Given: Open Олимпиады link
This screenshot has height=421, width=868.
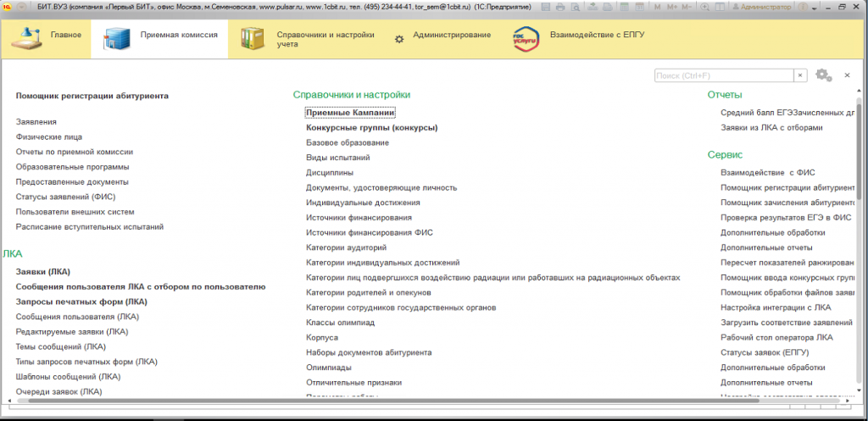Looking at the screenshot, I should 329,368.
